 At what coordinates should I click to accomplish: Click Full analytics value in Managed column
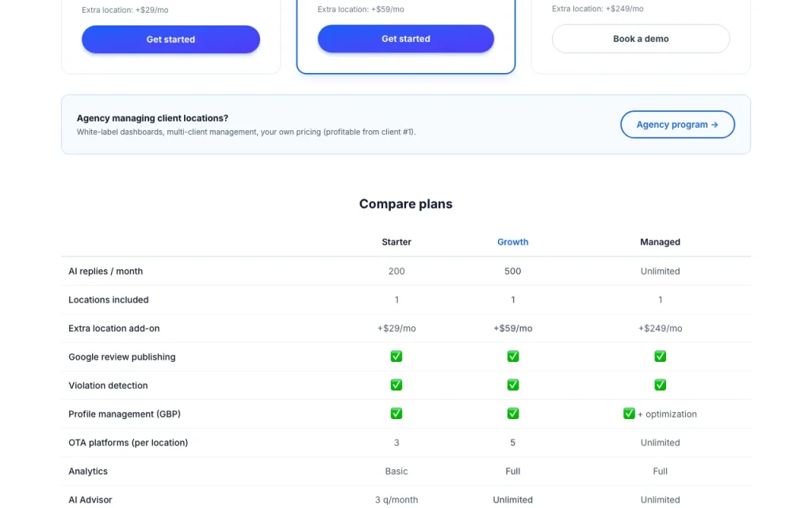[x=660, y=471]
